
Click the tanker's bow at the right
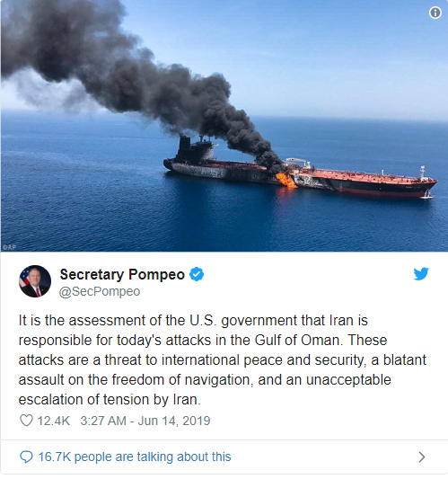point(426,185)
